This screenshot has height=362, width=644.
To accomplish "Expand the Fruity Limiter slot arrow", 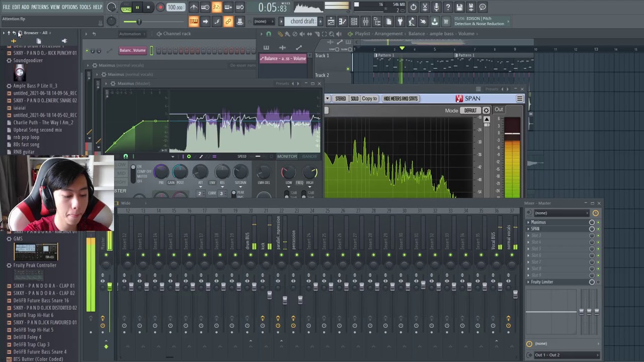I will [x=528, y=282].
